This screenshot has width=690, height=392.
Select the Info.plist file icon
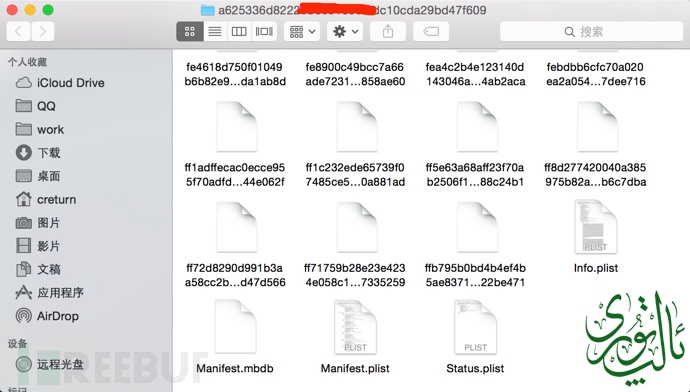(x=596, y=227)
